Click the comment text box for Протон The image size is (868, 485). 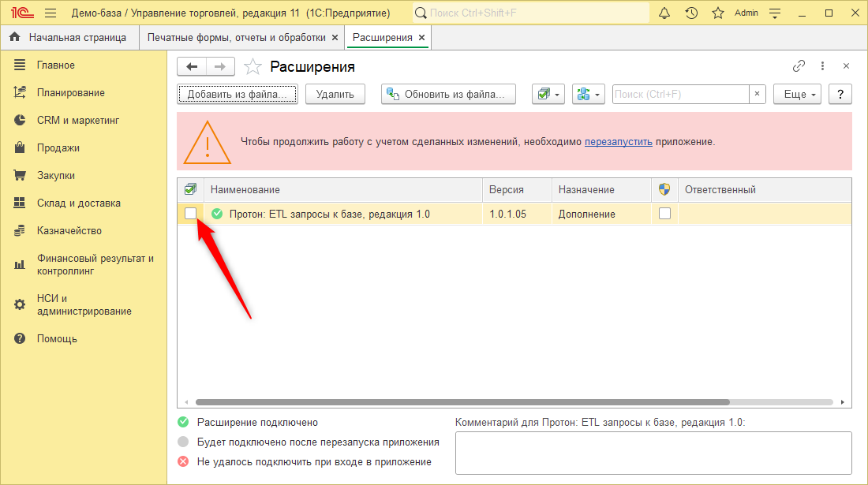[653, 453]
